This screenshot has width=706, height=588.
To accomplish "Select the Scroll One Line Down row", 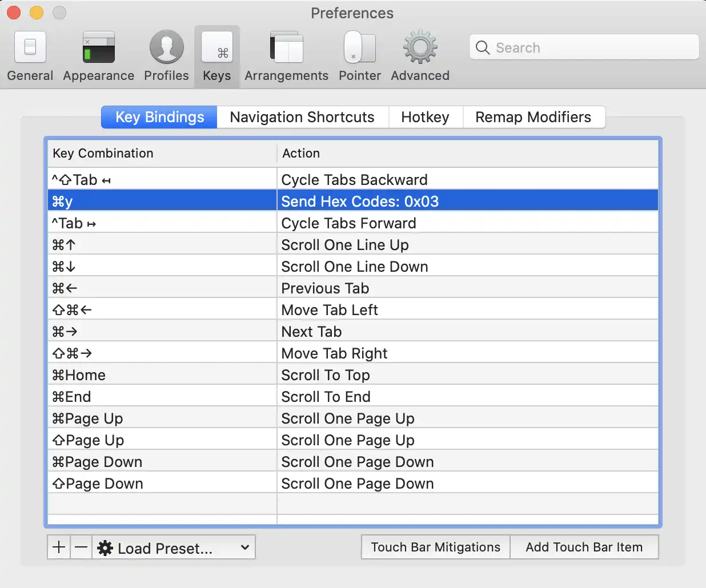I will coord(353,266).
